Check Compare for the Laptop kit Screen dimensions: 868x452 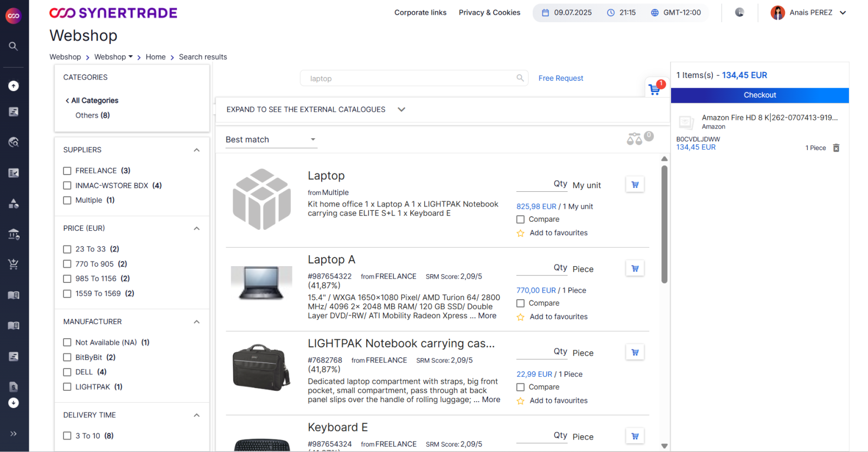click(520, 219)
